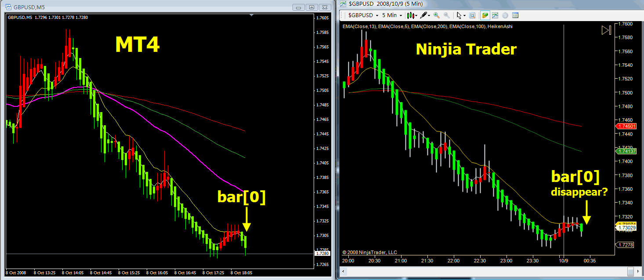Click the scroll-to-last-bar arrow icon in NinjaTrader chart
Screen dimensions: 644x280
click(606, 30)
